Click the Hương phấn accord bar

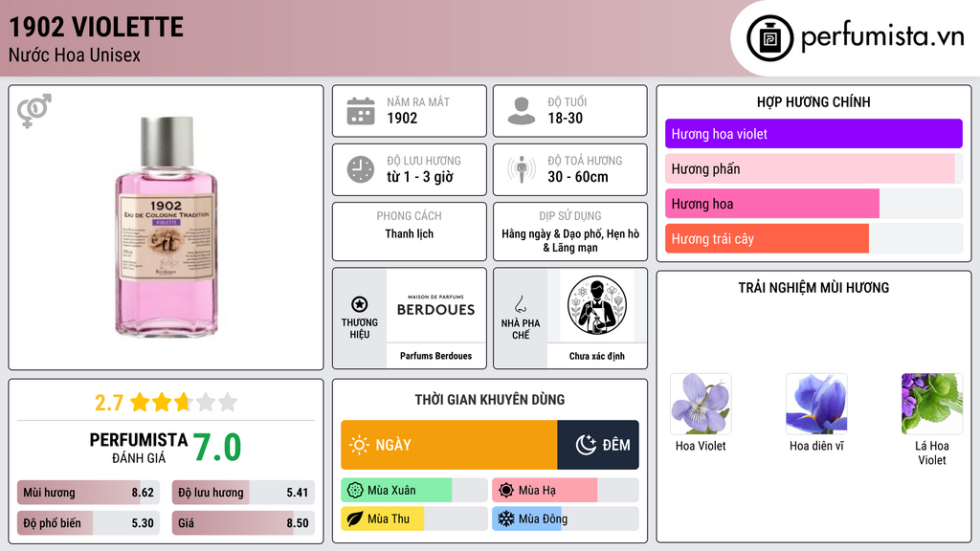813,168
